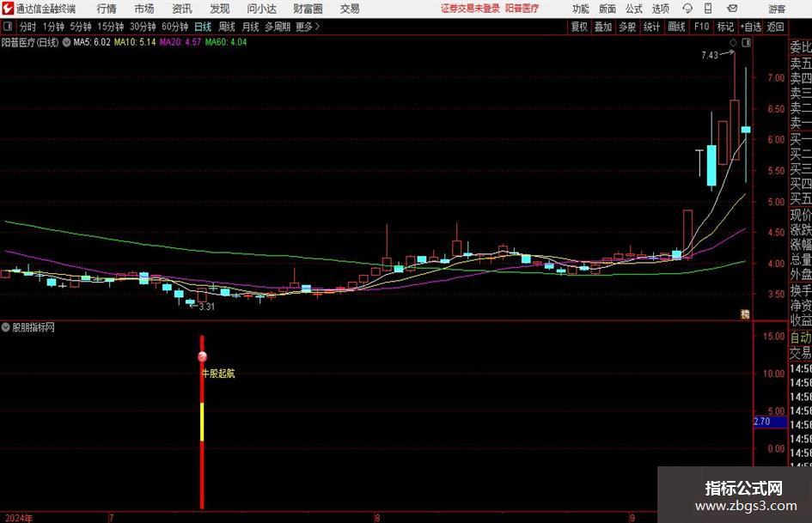The width and height of the screenshot is (812, 523).
Task: Open the F10 company info
Action: 702,27
